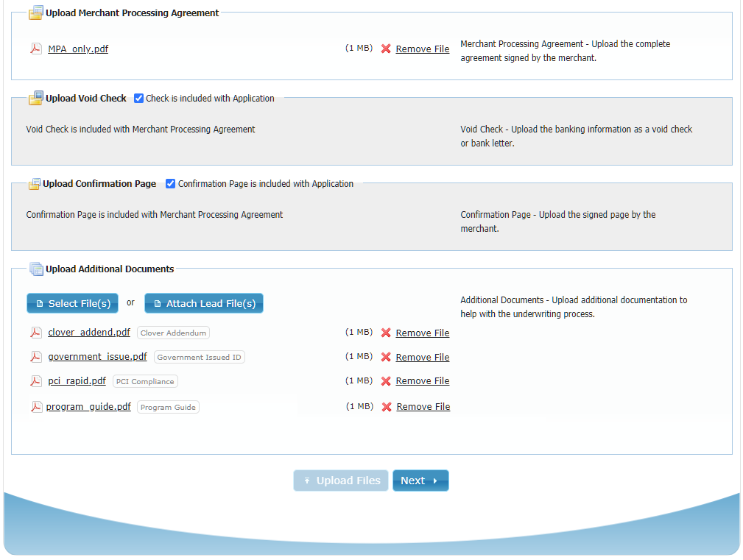Click red X icon for pci_rapid.pdf
The width and height of the screenshot is (743, 560).
386,381
